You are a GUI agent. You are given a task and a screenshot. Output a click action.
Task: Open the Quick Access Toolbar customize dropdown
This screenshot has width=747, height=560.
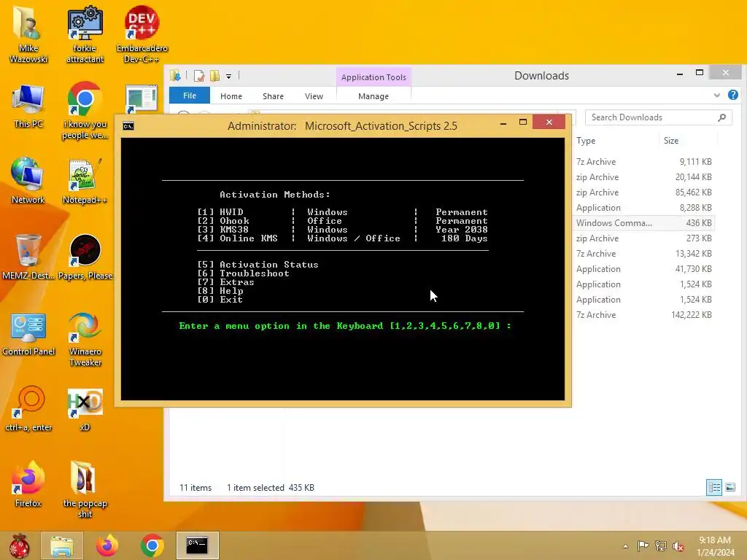[x=228, y=76]
